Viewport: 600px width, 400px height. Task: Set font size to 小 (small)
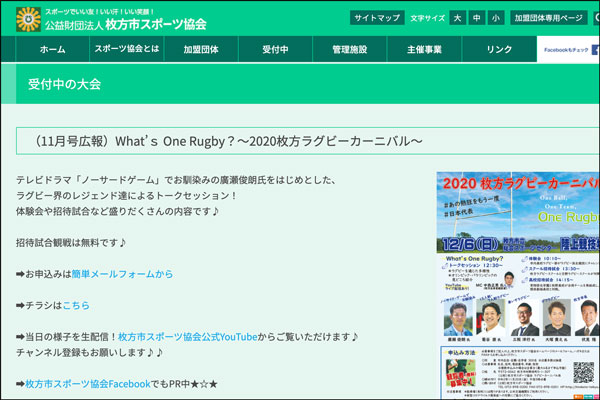495,18
